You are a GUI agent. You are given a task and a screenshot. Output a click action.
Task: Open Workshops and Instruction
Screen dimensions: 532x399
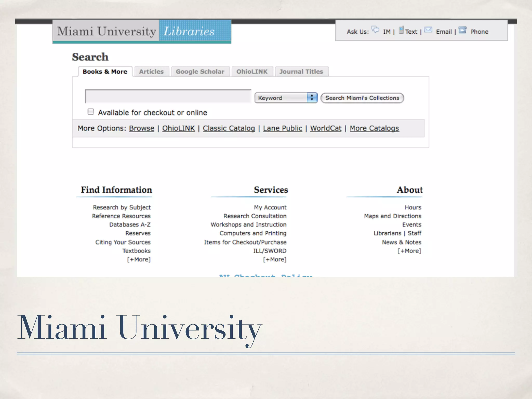249,225
